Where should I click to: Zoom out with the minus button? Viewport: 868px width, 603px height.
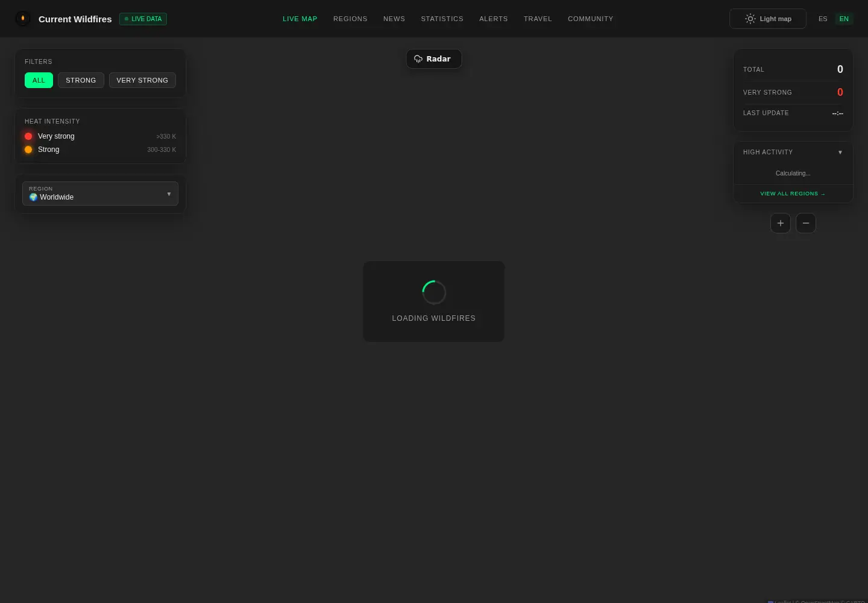pos(806,223)
